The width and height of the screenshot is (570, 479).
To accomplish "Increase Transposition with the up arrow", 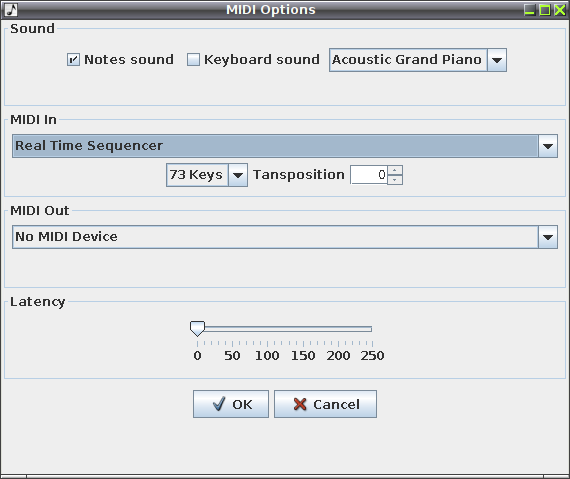I will [x=395, y=170].
